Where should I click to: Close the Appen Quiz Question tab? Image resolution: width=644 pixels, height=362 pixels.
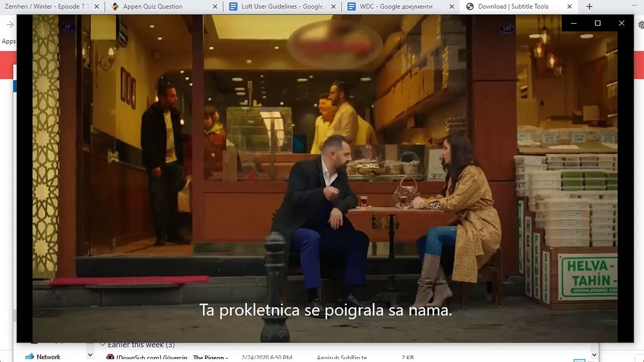[215, 7]
